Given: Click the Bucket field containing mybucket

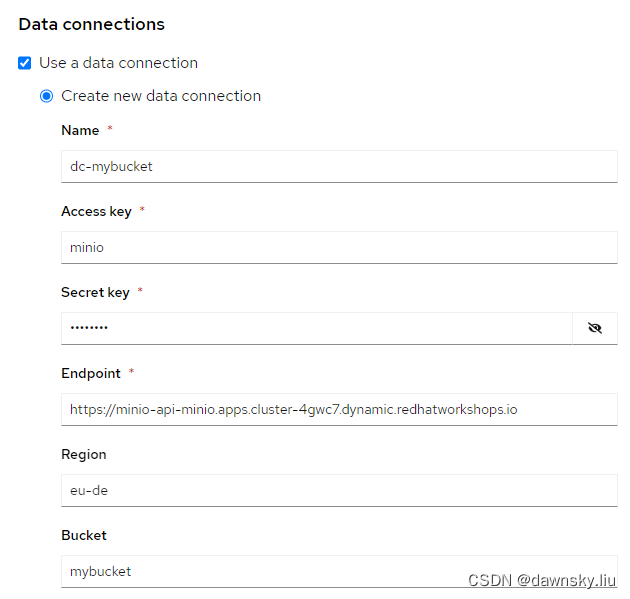Looking at the screenshot, I should (x=338, y=571).
